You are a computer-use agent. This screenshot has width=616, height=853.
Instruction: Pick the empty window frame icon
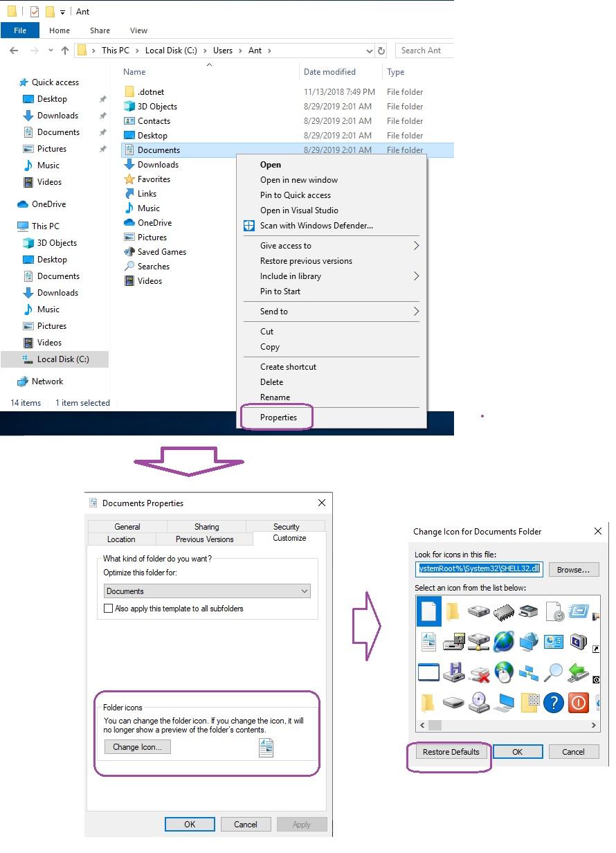(428, 672)
